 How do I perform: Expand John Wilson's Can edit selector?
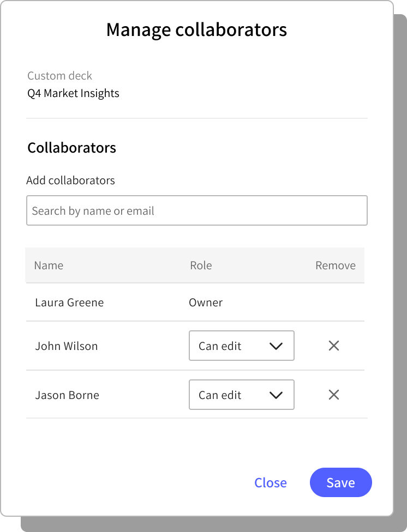click(242, 346)
